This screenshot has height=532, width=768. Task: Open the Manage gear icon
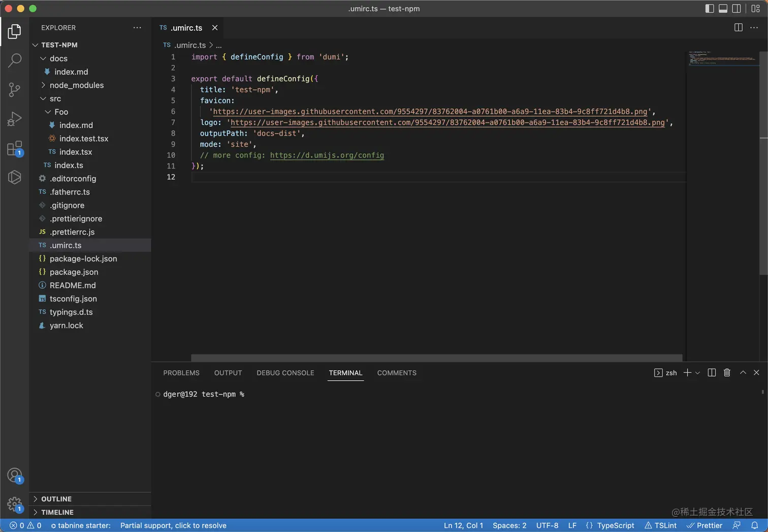pyautogui.click(x=15, y=505)
